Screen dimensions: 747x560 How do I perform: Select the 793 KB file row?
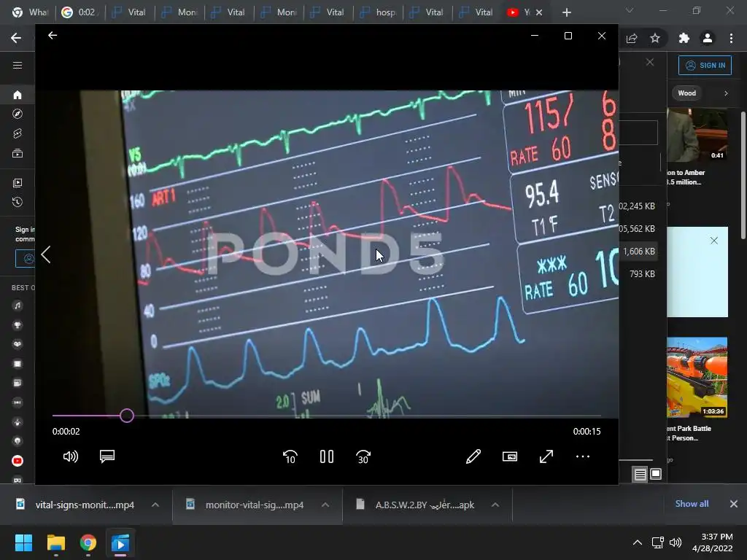[x=639, y=274]
